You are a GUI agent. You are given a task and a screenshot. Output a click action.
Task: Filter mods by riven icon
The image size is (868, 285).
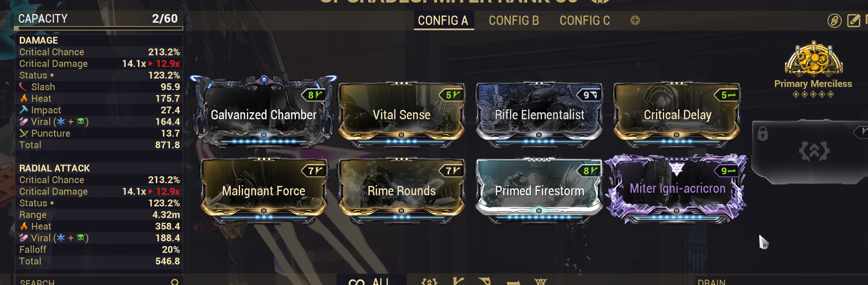(541, 281)
